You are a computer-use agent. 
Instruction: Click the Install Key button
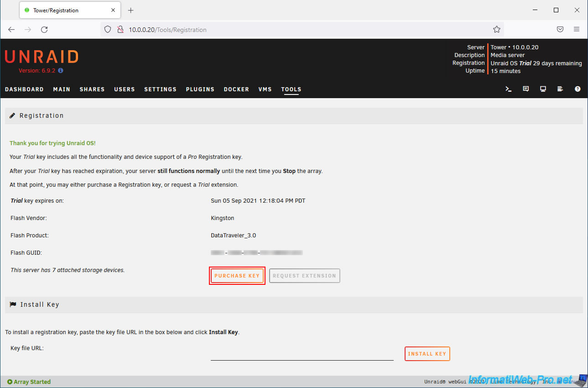click(427, 354)
